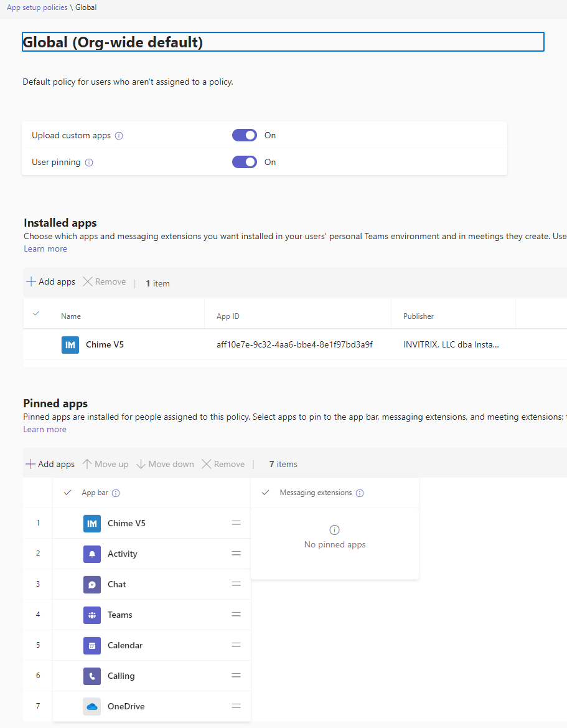Viewport: 567px width, 728px height.
Task: Move selected pinned app down
Action: point(165,465)
